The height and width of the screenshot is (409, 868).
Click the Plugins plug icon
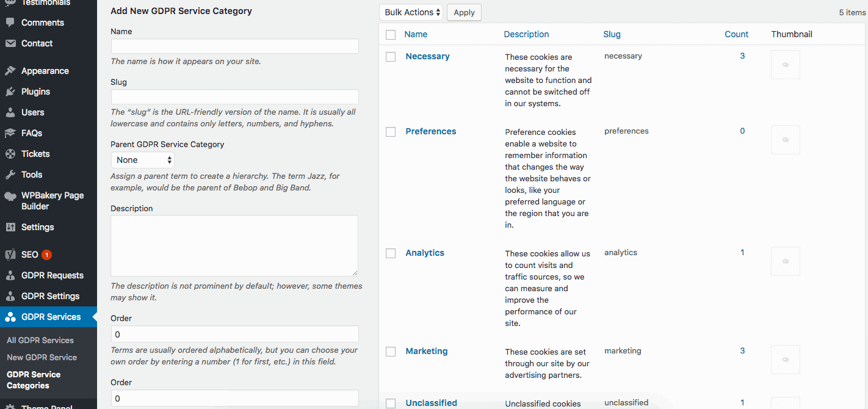tap(10, 92)
